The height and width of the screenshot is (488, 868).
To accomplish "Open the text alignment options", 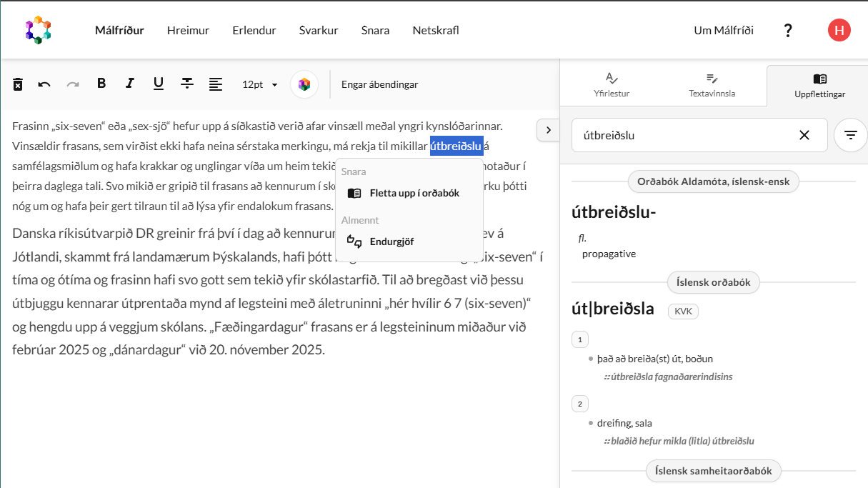I will (x=216, y=84).
